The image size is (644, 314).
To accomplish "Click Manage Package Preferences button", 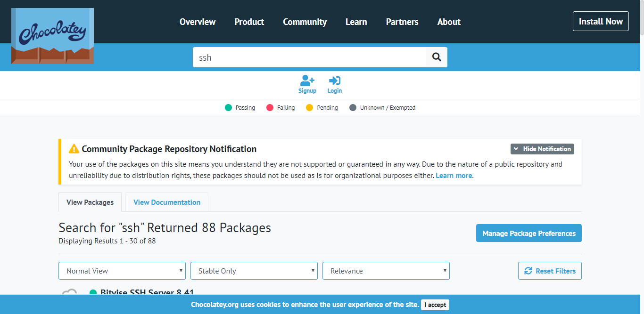I will click(x=529, y=233).
